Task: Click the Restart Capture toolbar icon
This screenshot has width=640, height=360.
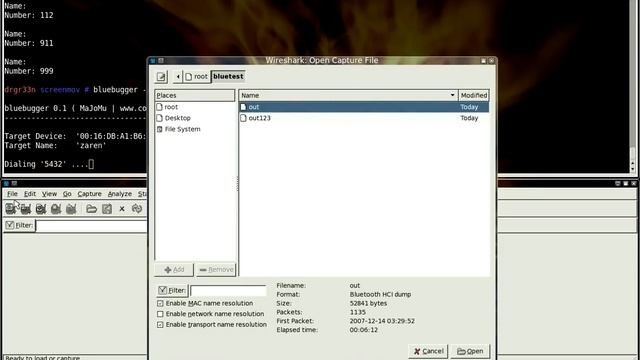Action: 71,209
